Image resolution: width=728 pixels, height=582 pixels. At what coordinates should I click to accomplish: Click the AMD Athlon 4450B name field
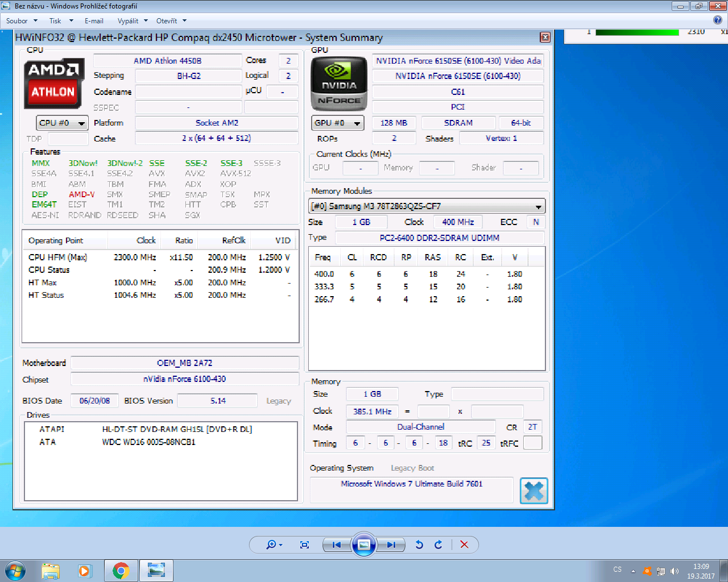[167, 61]
